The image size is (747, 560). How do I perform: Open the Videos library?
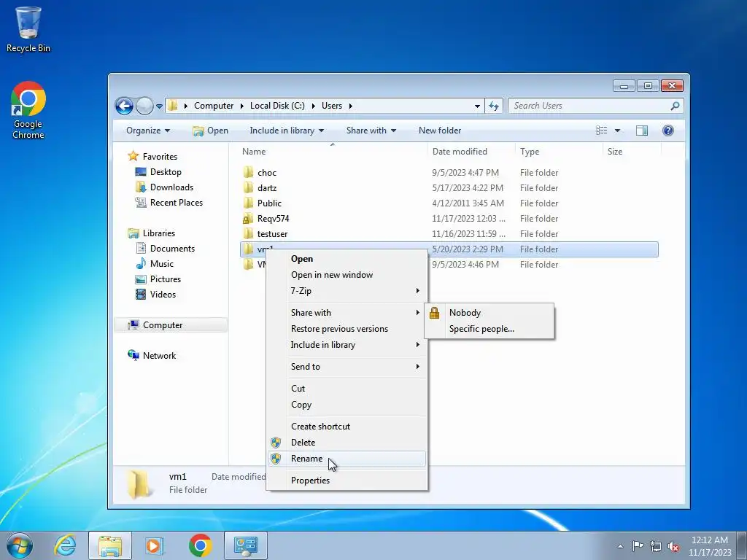156,295
